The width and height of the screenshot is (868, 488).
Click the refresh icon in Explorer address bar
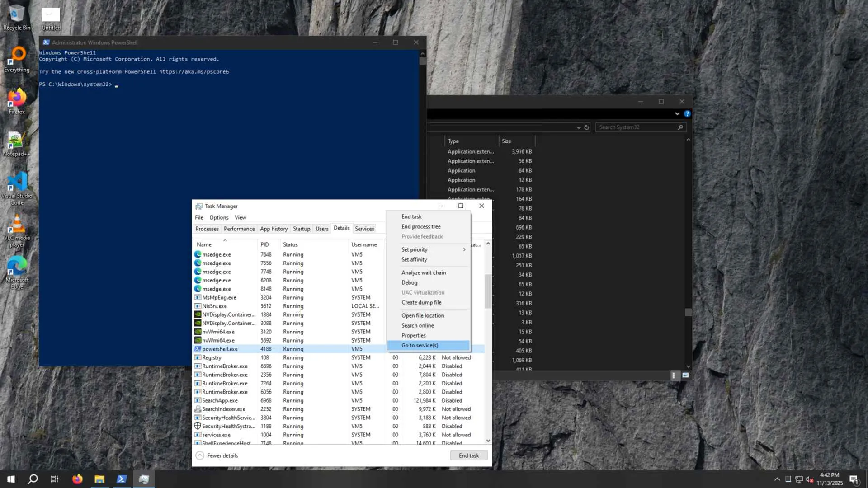pos(587,127)
